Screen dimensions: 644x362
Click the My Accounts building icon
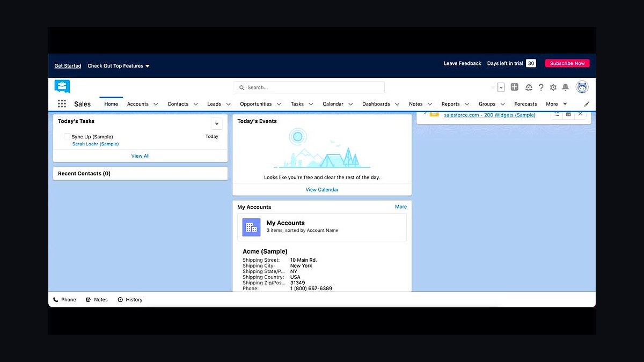[251, 227]
